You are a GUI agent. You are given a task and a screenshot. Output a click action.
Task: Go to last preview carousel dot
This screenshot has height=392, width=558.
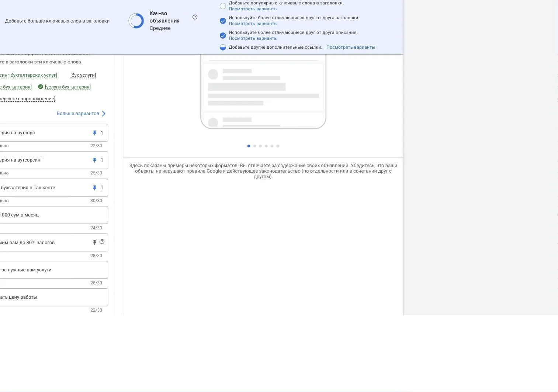click(278, 146)
